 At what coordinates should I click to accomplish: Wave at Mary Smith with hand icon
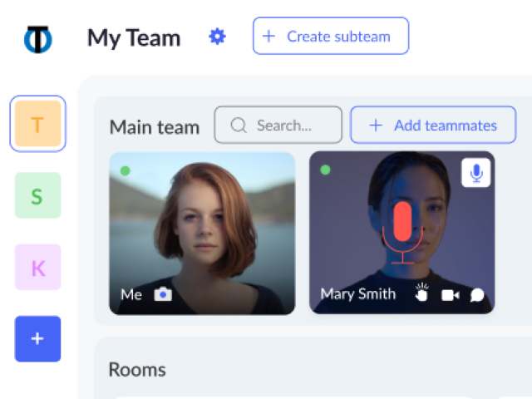pos(421,293)
